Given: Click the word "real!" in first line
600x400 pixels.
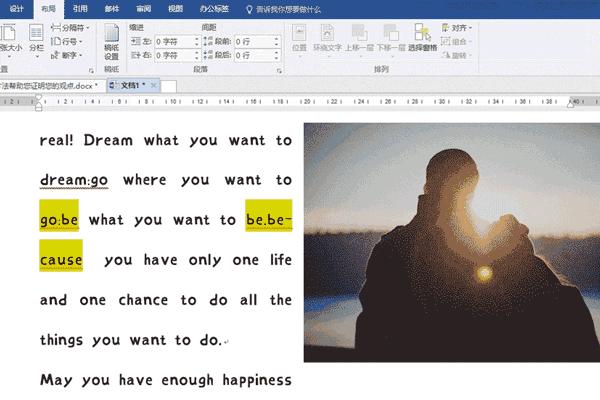Looking at the screenshot, I should [57, 140].
